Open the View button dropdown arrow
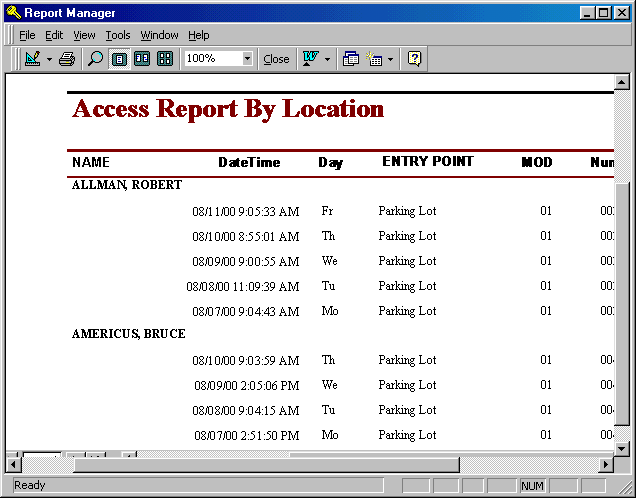 tap(49, 59)
